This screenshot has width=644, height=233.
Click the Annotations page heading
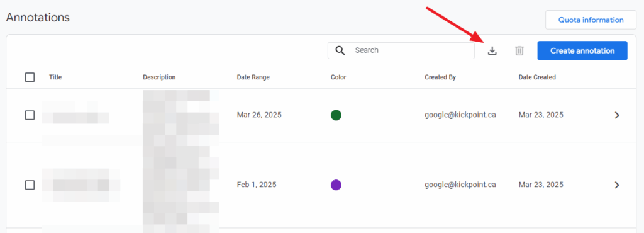pyautogui.click(x=38, y=18)
